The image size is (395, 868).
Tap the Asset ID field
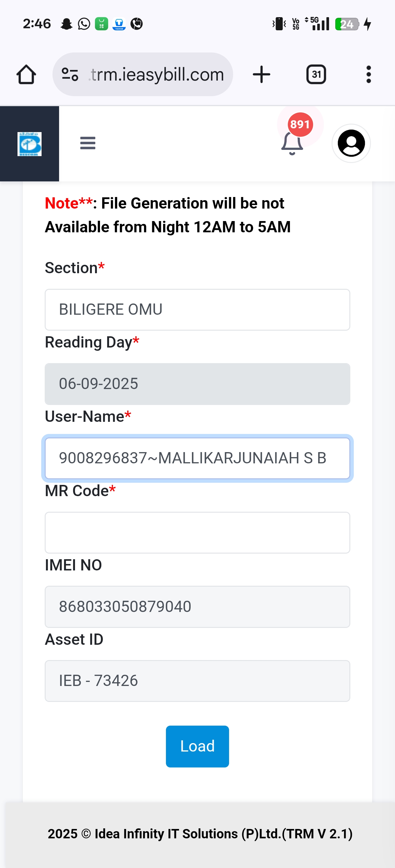coord(197,681)
